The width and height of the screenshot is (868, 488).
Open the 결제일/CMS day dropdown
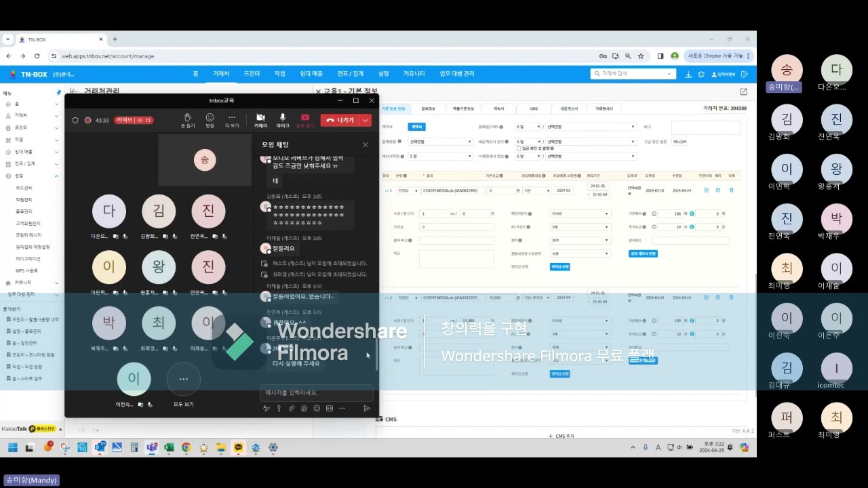529,127
